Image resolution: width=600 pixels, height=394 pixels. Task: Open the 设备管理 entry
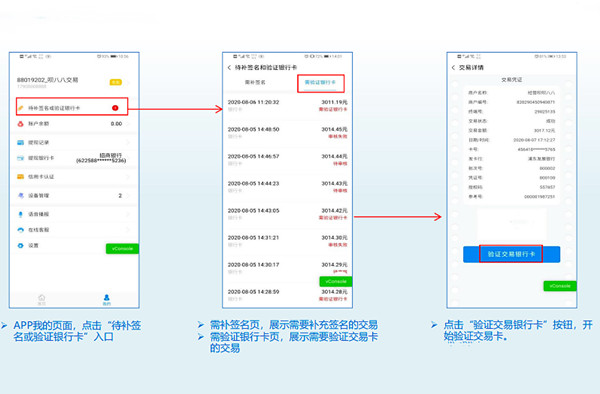click(74, 195)
